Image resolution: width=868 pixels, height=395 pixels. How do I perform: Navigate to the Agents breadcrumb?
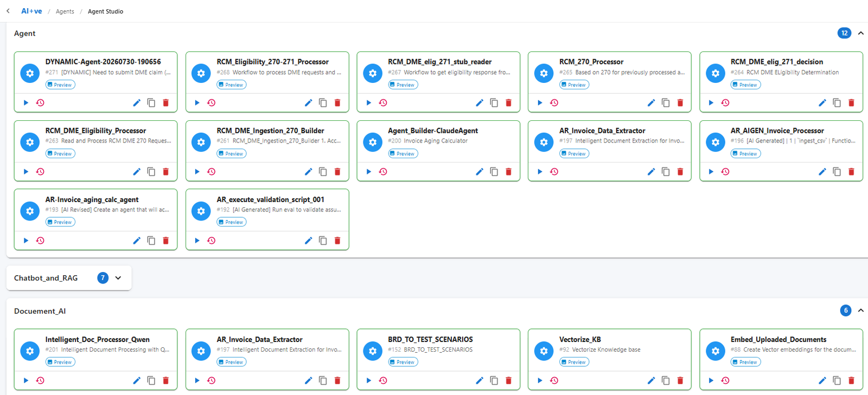(65, 11)
